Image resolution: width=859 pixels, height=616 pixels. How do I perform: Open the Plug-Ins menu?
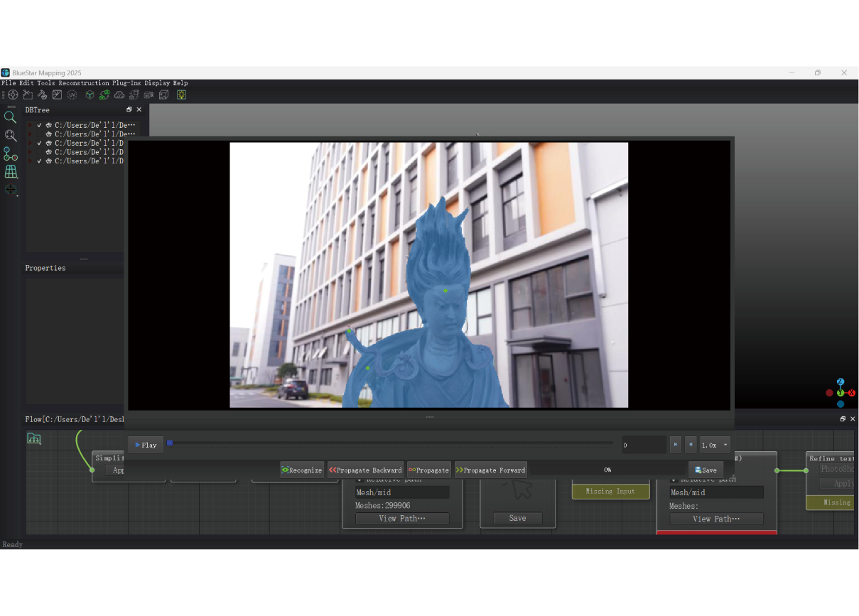126,83
